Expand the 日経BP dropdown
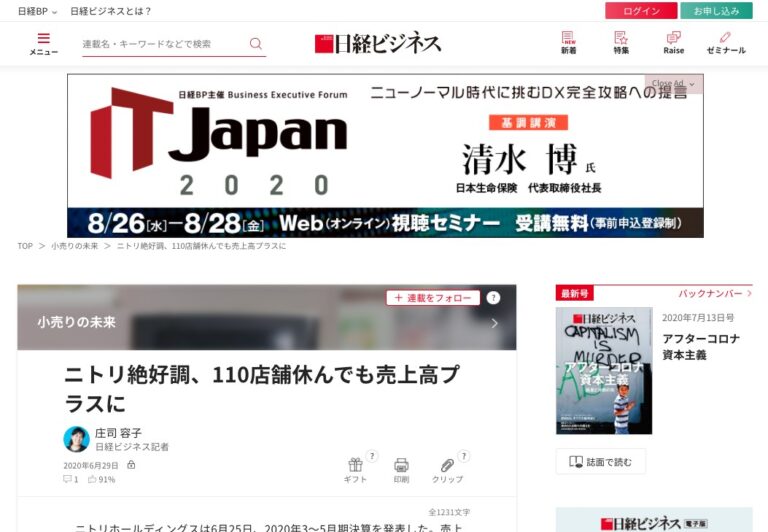The image size is (768, 532). pos(37,11)
